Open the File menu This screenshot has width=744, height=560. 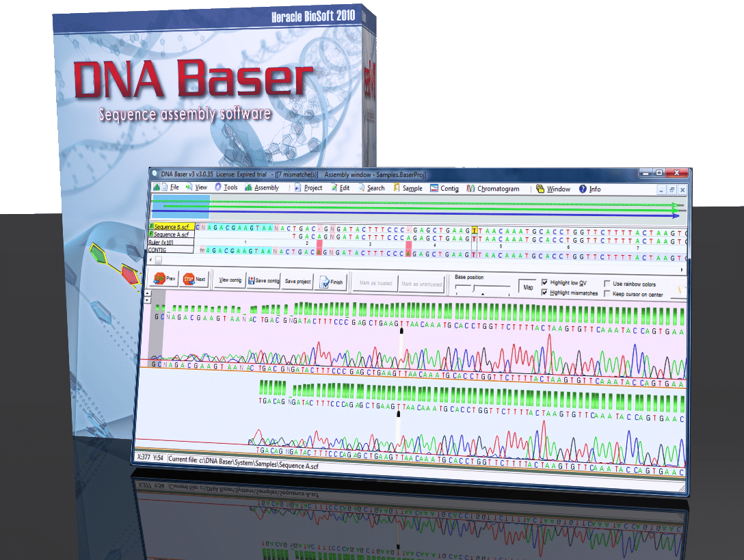coord(174,187)
